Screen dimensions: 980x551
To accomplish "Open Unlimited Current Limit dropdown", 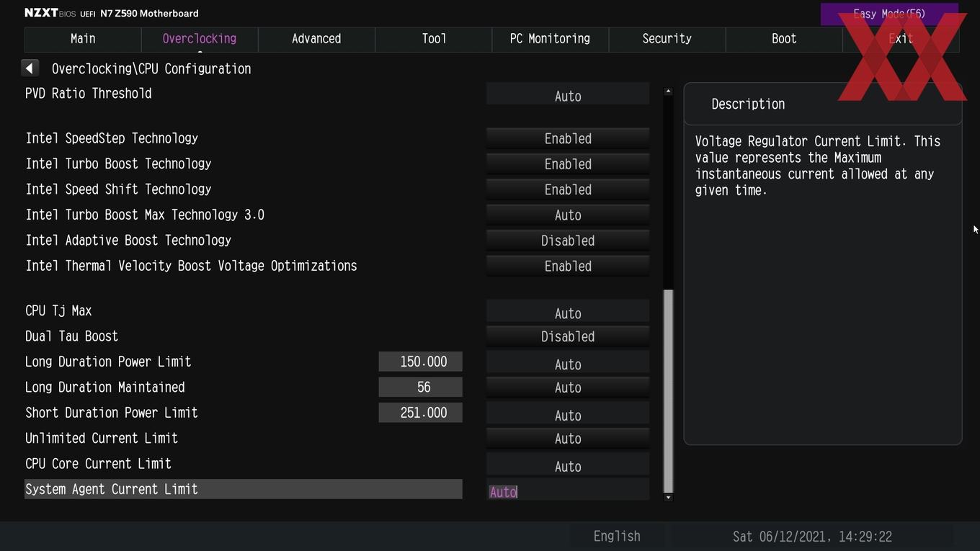I will click(568, 439).
